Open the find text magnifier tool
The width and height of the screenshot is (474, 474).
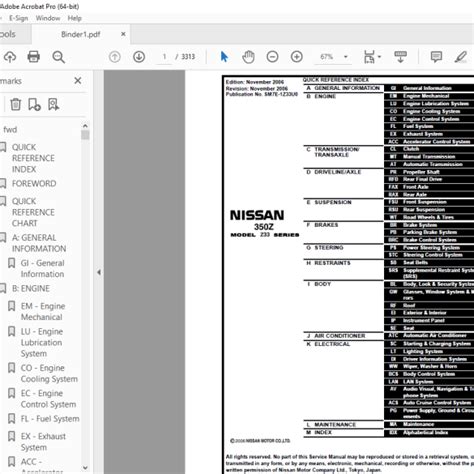click(58, 57)
